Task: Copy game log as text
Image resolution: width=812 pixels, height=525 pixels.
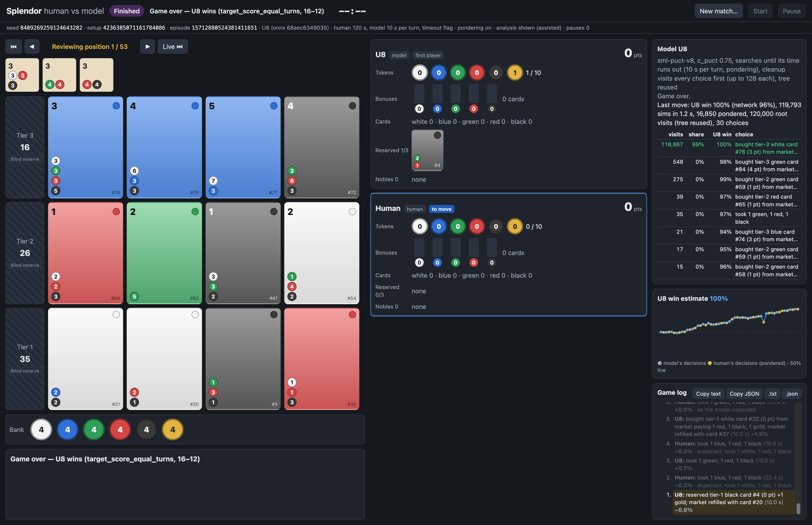Action: tap(708, 394)
